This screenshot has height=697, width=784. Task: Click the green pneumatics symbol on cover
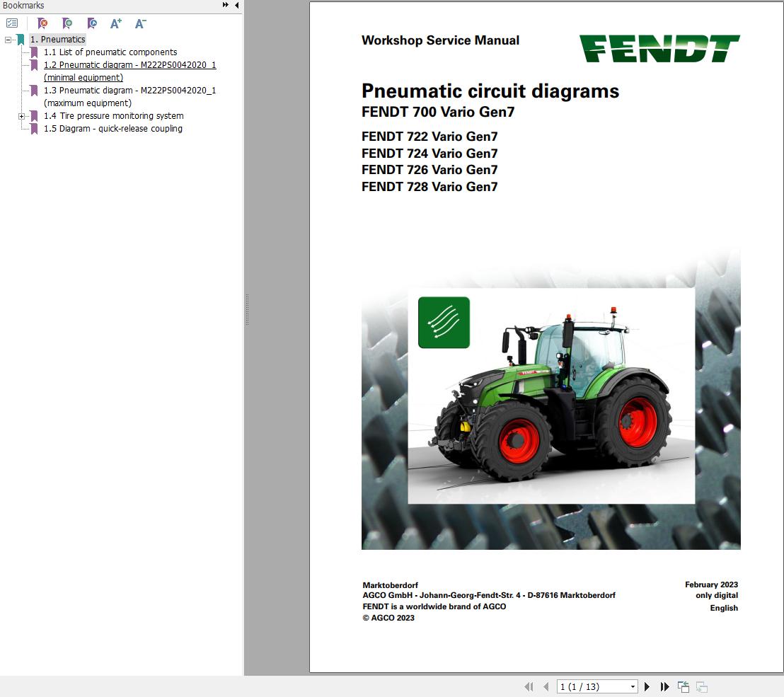pyautogui.click(x=444, y=323)
